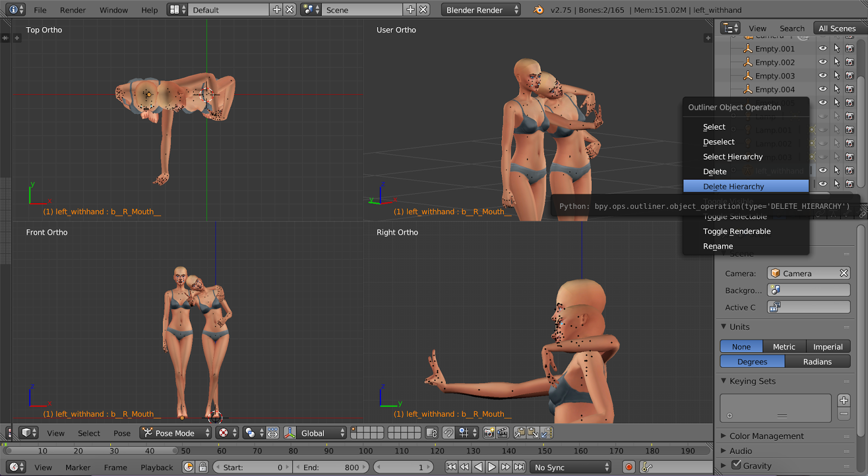The width and height of the screenshot is (868, 476).
Task: Open the Render menu
Action: [x=73, y=10]
